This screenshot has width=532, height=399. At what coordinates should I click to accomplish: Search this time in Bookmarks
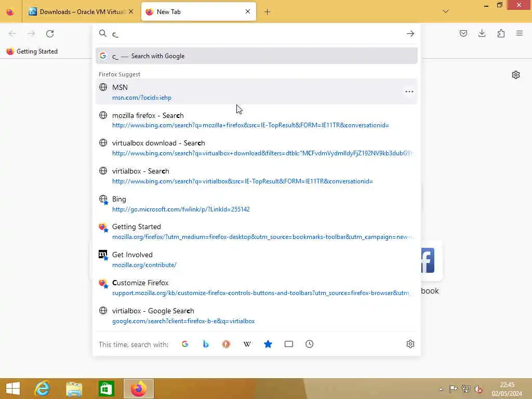point(268,344)
